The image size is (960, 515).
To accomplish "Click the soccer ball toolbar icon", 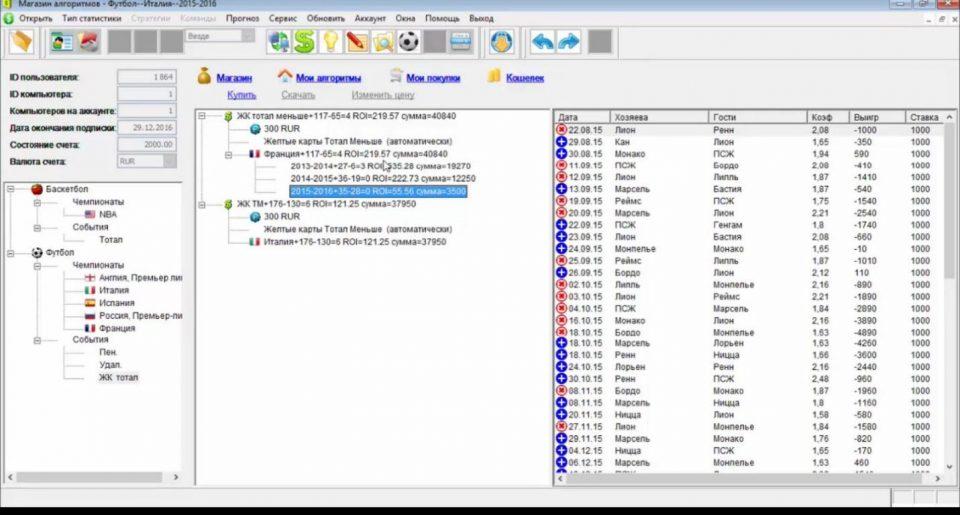I will tap(408, 42).
